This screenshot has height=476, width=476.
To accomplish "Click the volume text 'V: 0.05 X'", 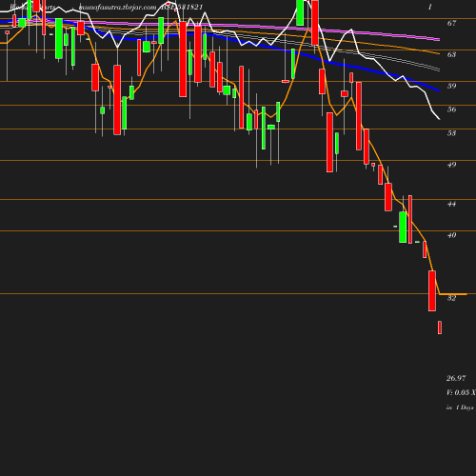I will click(461, 392).
